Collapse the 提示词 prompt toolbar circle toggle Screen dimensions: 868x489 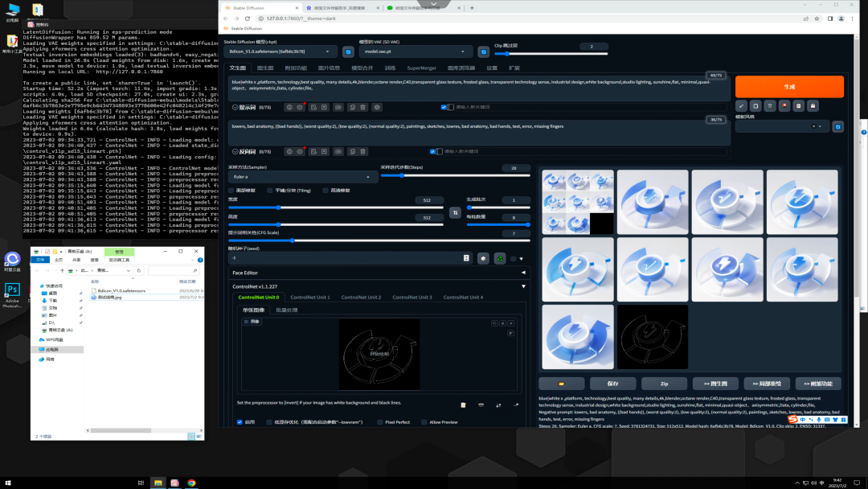(x=235, y=108)
